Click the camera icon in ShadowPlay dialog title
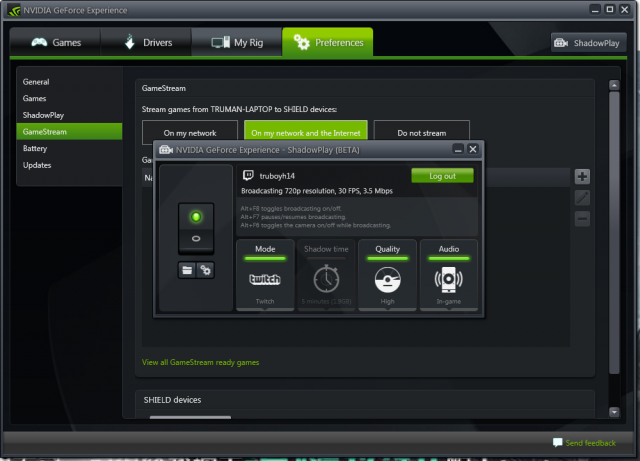 click(x=166, y=150)
